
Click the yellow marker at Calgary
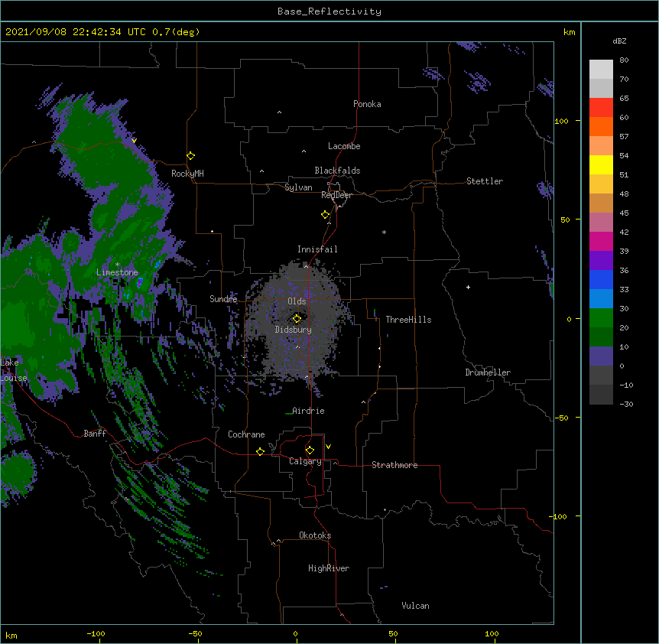tap(310, 450)
